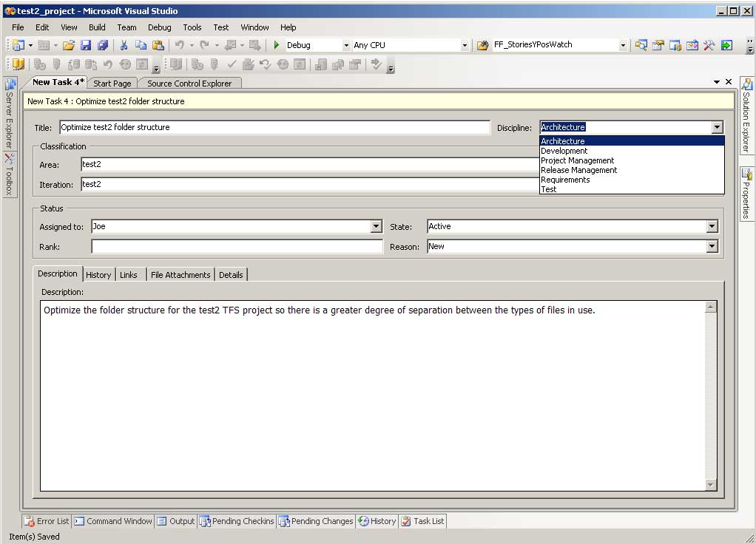This screenshot has height=544, width=756.
Task: Open the Solution Explorer side panel tab
Action: click(x=746, y=115)
